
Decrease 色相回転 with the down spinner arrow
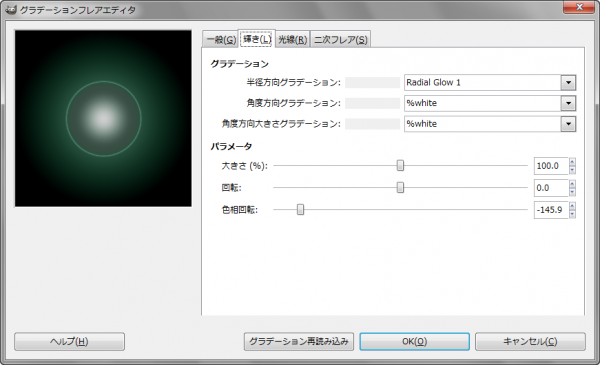tap(572, 214)
